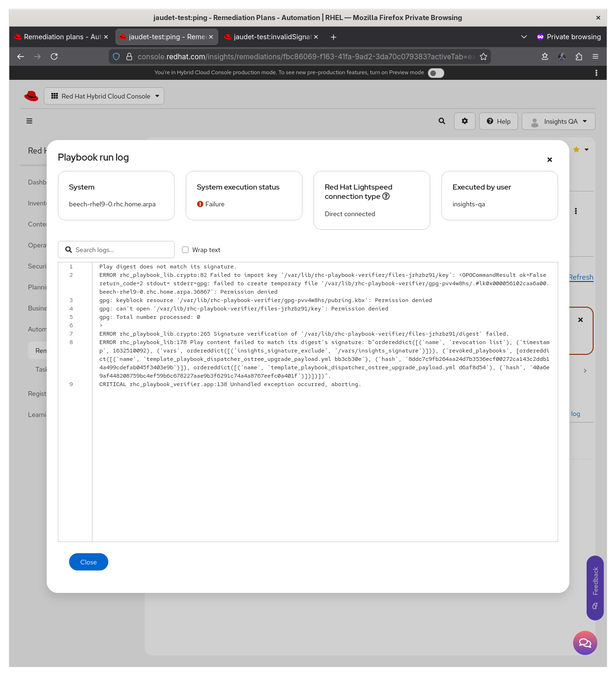Toggle the console navigation hamburger menu

29,121
